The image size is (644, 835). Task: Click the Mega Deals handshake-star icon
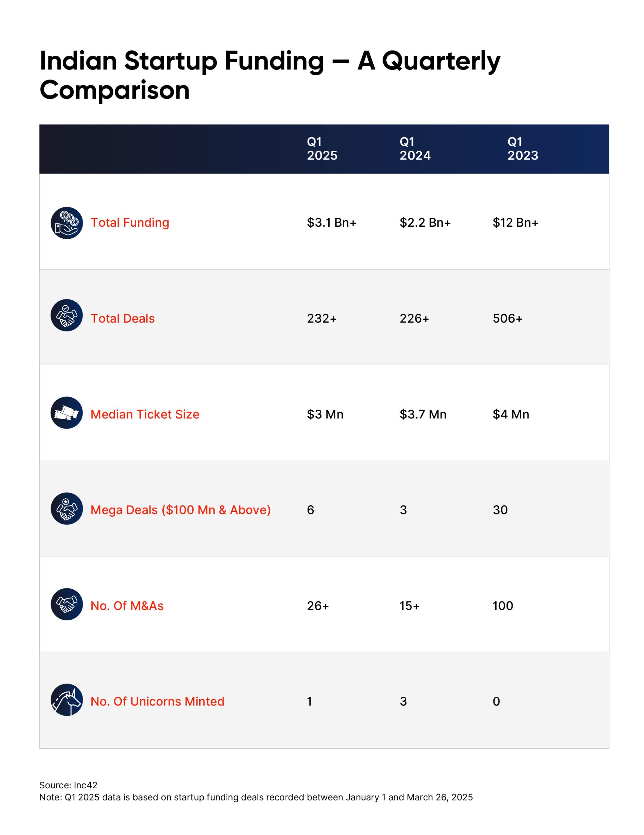tap(67, 508)
